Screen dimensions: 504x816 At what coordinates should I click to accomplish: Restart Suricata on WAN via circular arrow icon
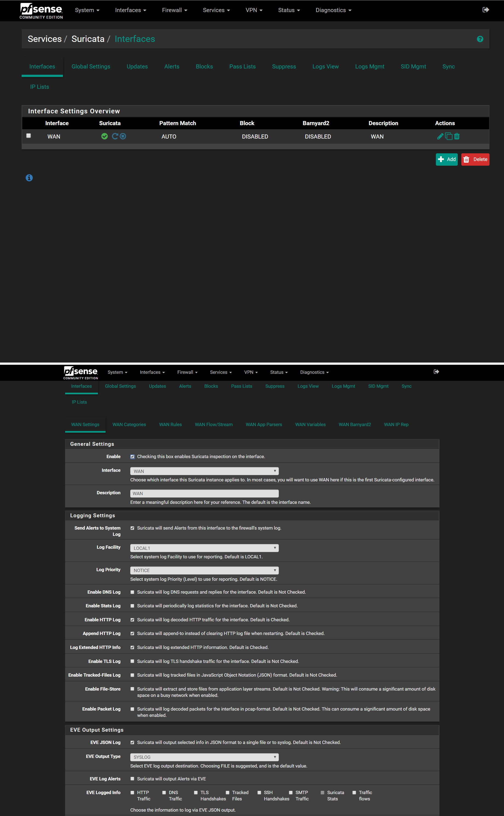pyautogui.click(x=115, y=136)
